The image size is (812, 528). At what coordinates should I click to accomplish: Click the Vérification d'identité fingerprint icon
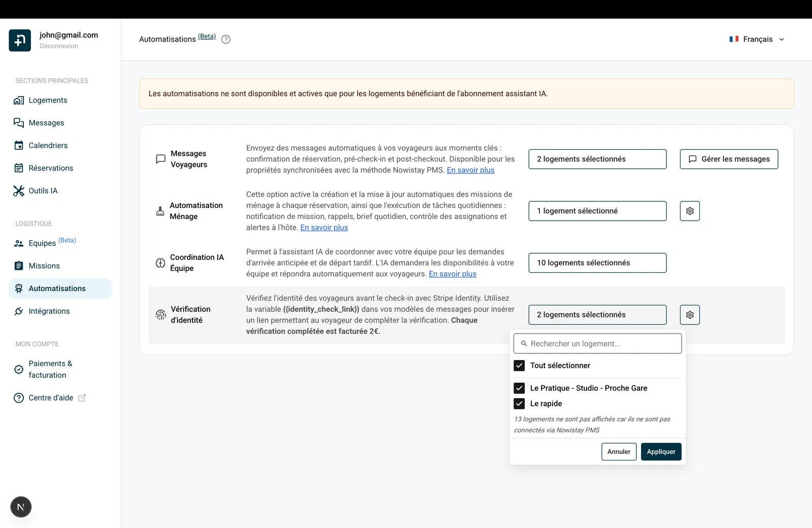point(160,315)
